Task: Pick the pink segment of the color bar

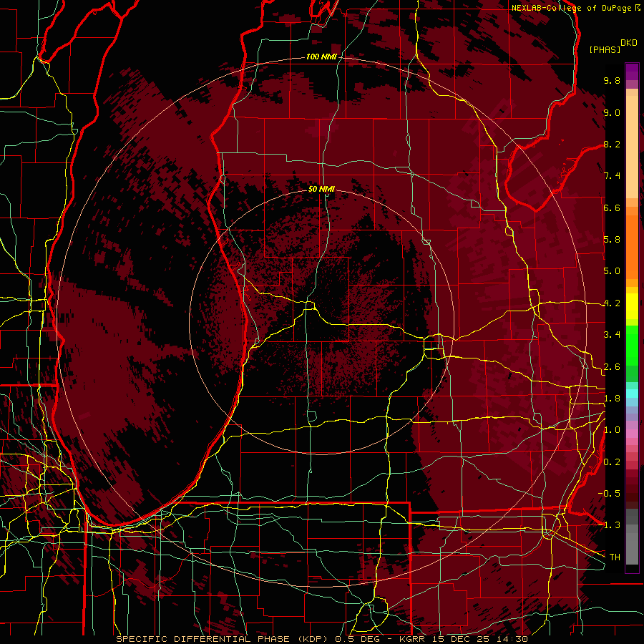Action: pyautogui.click(x=632, y=434)
